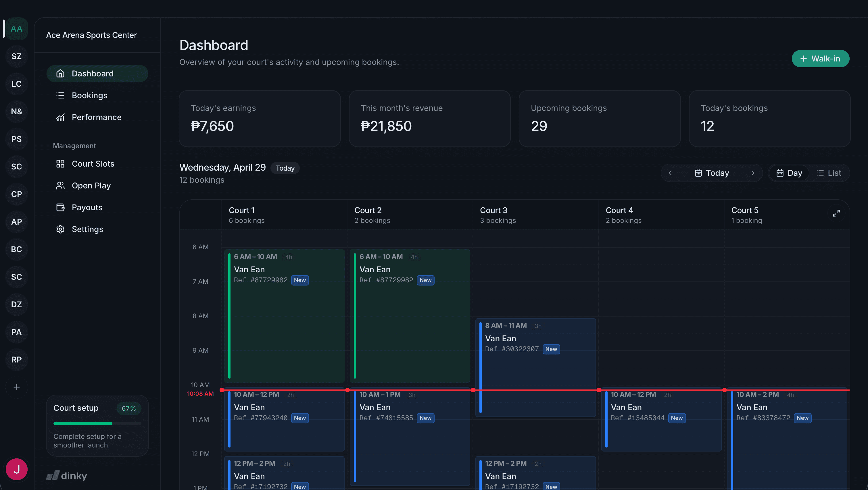Click the 10:08 AM current time marker
The height and width of the screenshot is (490, 868).
pyautogui.click(x=200, y=394)
